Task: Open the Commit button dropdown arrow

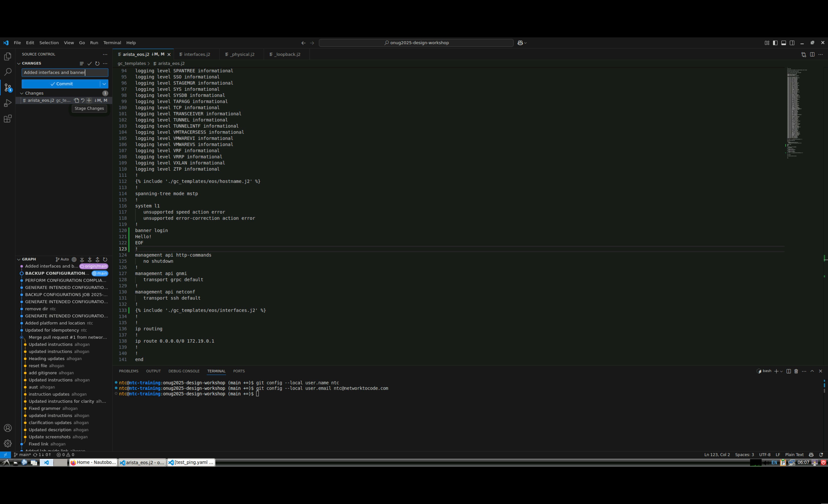Action: click(104, 84)
